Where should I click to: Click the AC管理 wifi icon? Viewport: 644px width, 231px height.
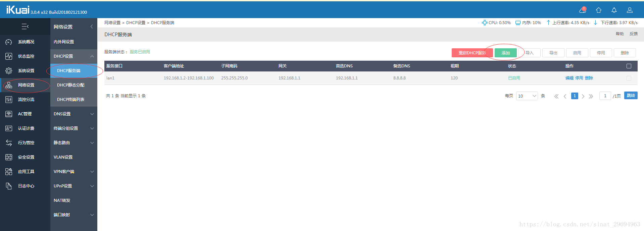tap(9, 114)
